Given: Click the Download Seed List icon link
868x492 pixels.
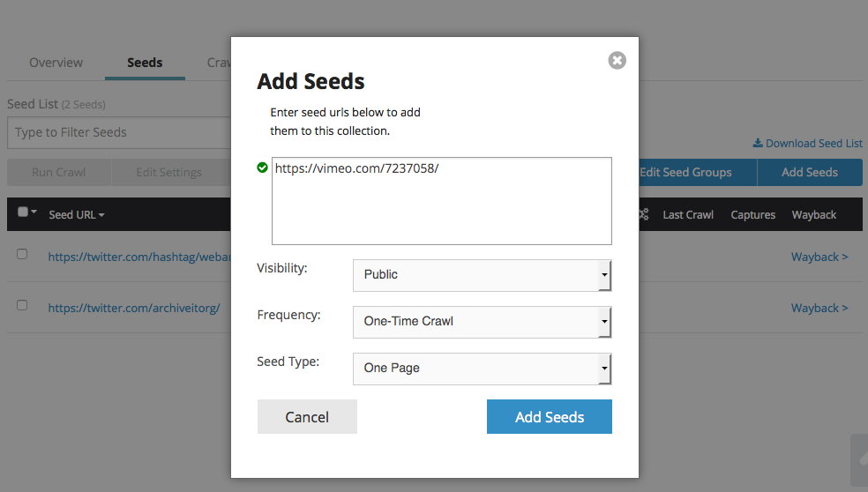Looking at the screenshot, I should tap(757, 143).
